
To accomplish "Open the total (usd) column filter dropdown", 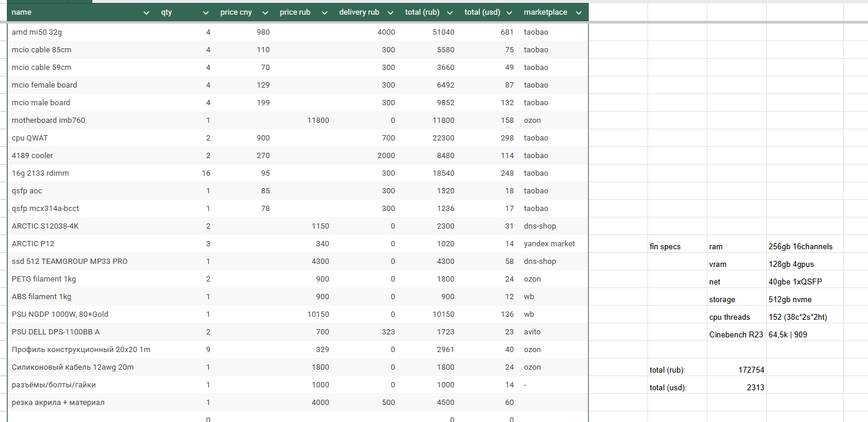I will pyautogui.click(x=509, y=12).
